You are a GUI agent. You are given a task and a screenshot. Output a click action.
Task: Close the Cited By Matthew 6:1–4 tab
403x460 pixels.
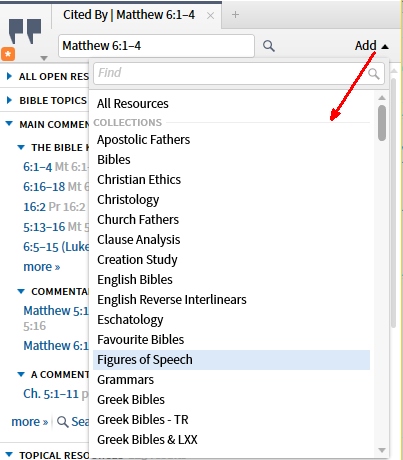(x=210, y=16)
